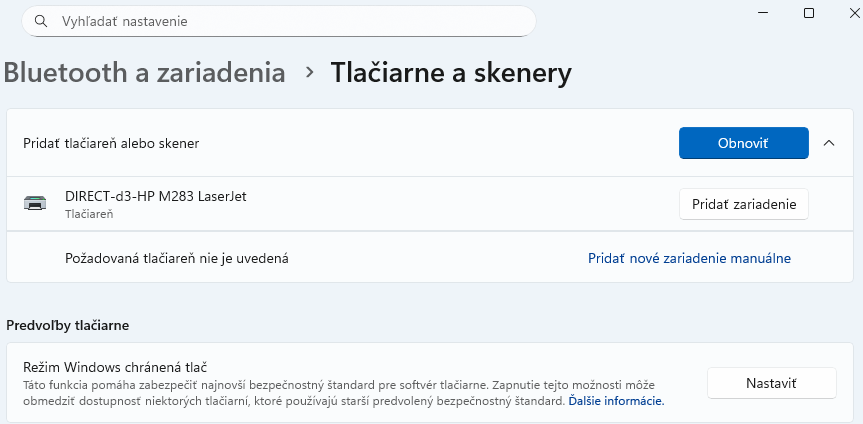Click the Režim Windows chránená tlač title
Viewport: 863px width, 424px height.
tap(121, 368)
